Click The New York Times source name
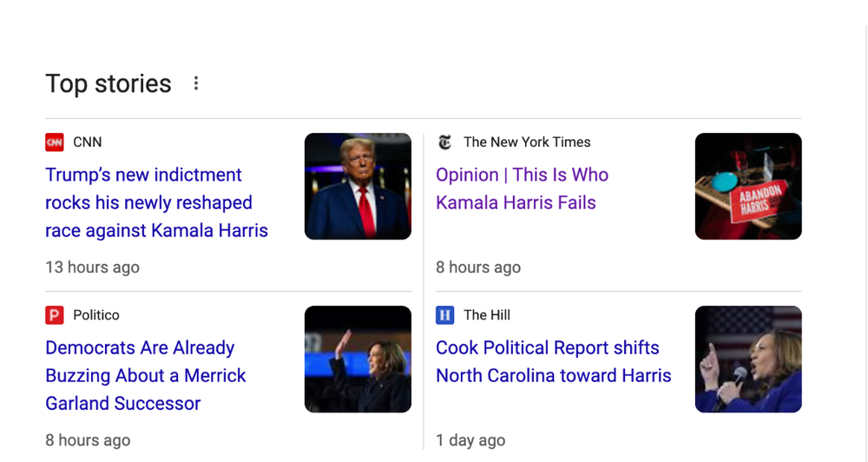The height and width of the screenshot is (462, 868). pyautogui.click(x=527, y=142)
